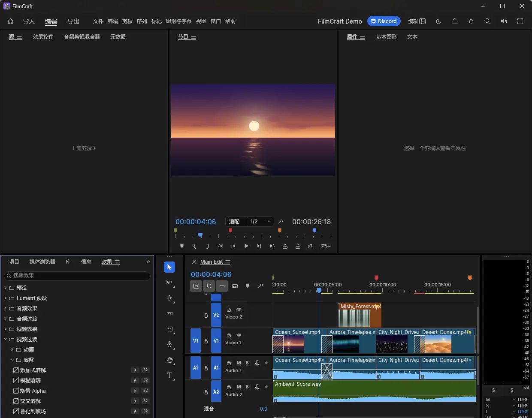Solo the Audio 1 track
The width and height of the screenshot is (532, 418).
(x=247, y=363)
